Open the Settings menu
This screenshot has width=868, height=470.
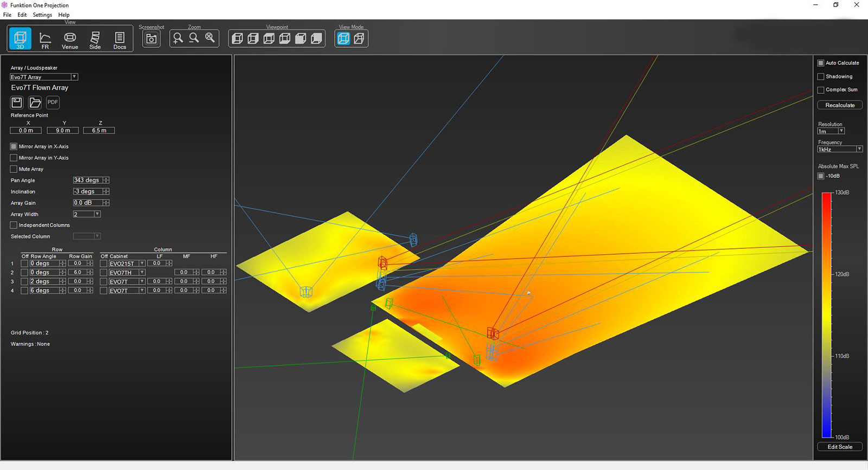[x=42, y=15]
